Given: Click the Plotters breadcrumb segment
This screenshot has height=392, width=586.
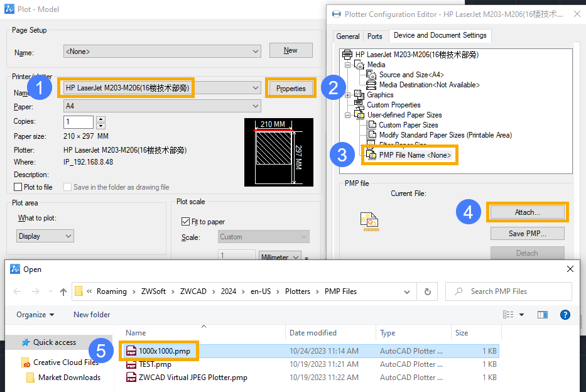Looking at the screenshot, I should point(298,291).
